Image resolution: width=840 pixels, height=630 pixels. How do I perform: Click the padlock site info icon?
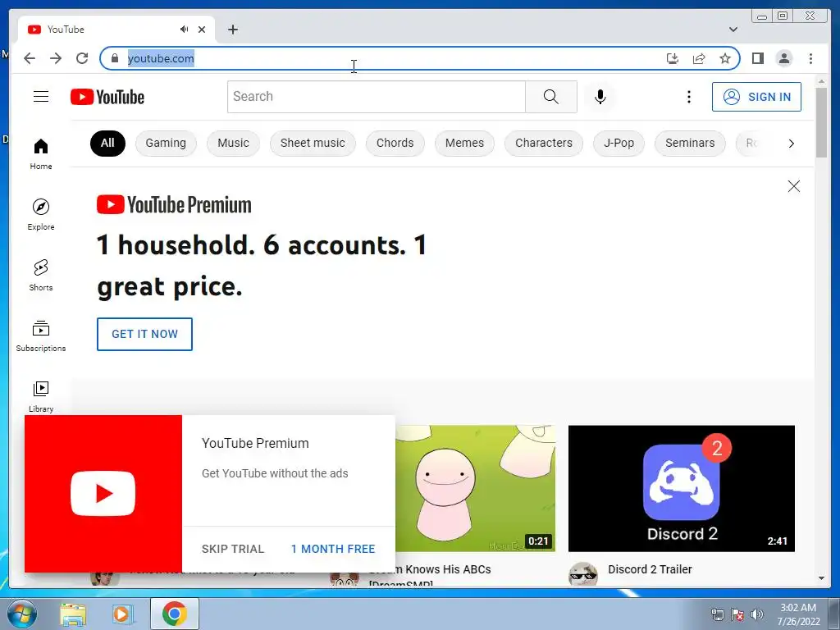[x=114, y=58]
